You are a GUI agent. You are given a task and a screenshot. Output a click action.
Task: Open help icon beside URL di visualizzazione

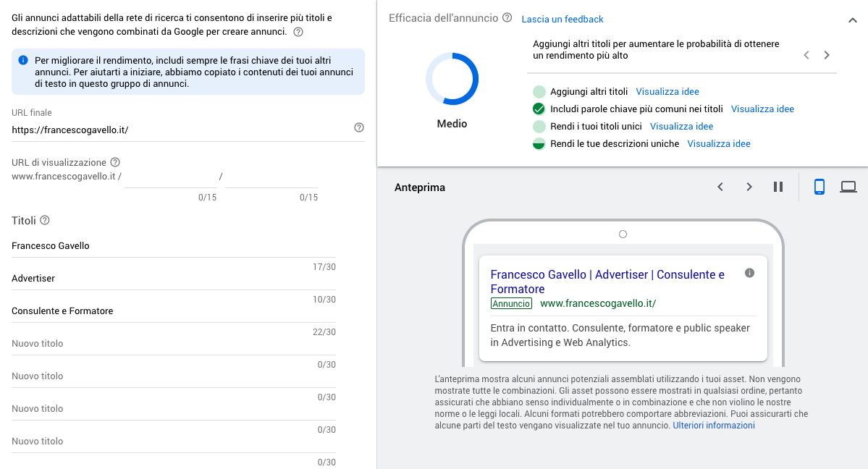[x=115, y=162]
